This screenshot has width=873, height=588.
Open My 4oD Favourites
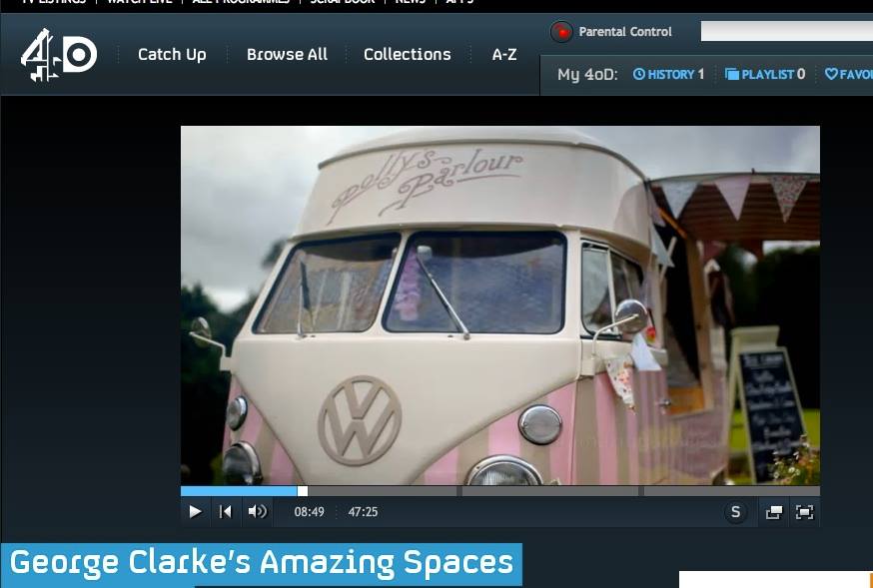point(848,74)
